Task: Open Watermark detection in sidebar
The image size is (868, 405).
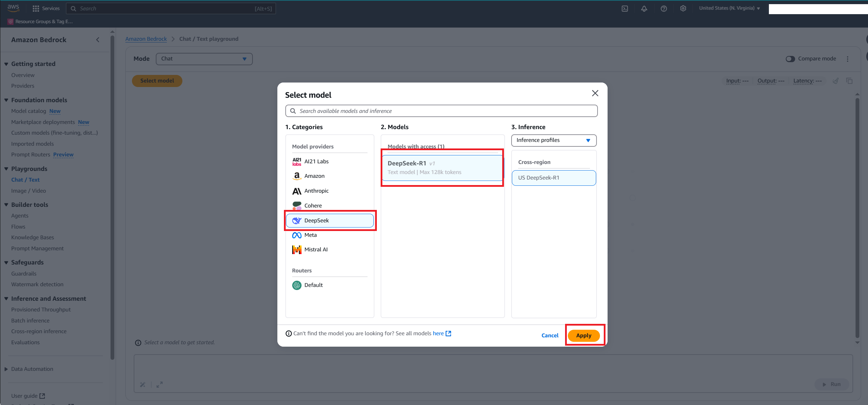Action: tap(37, 285)
